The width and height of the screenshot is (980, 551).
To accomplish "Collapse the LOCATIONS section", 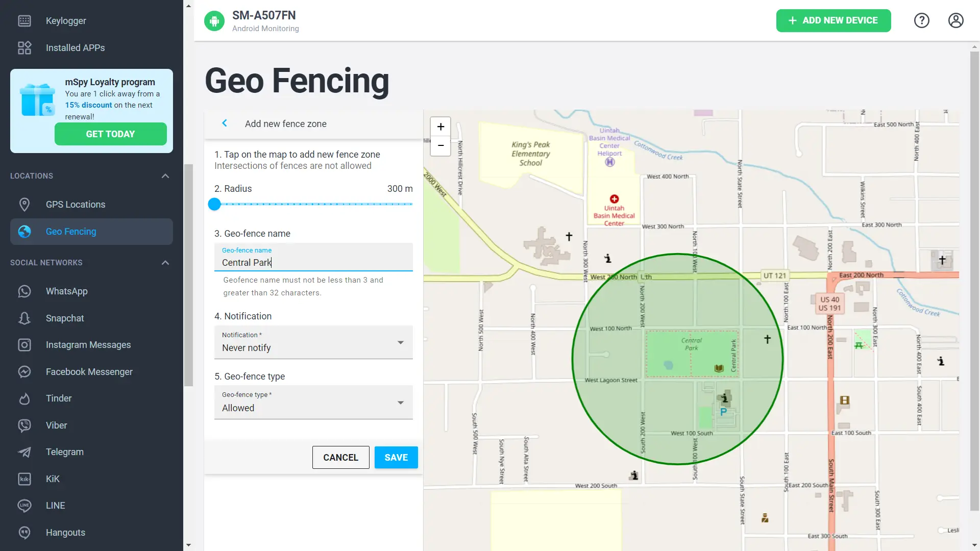I will [x=165, y=176].
